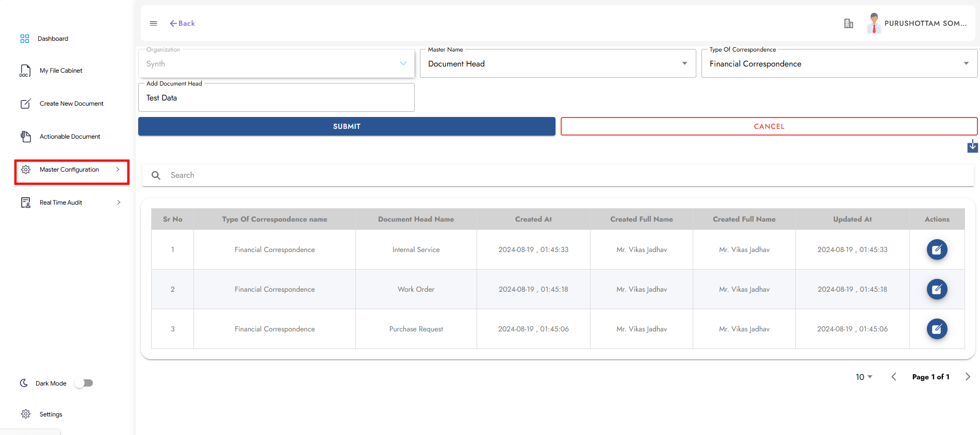Open rows per page dropdown
Screen dimensions: 980x435
tap(864, 377)
